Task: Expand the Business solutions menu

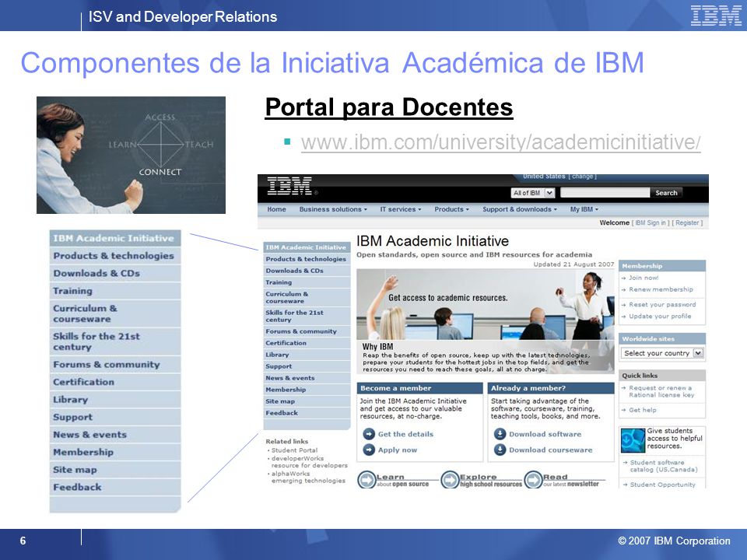Action: 333,209
